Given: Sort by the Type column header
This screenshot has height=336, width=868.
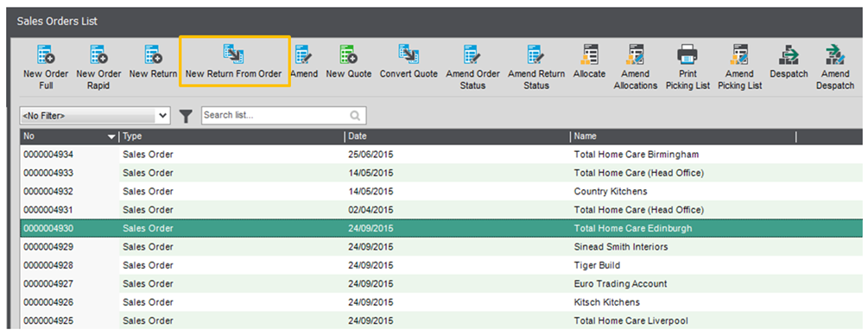Looking at the screenshot, I should pos(231,136).
